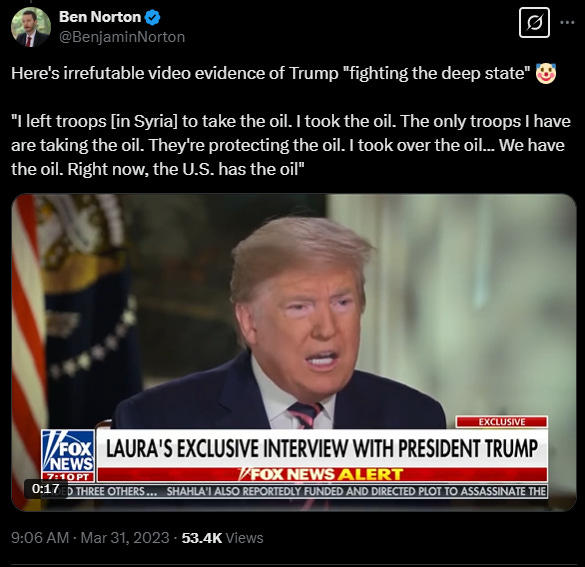Image resolution: width=585 pixels, height=567 pixels.
Task: Play the Trump interview video
Action: coord(294,352)
